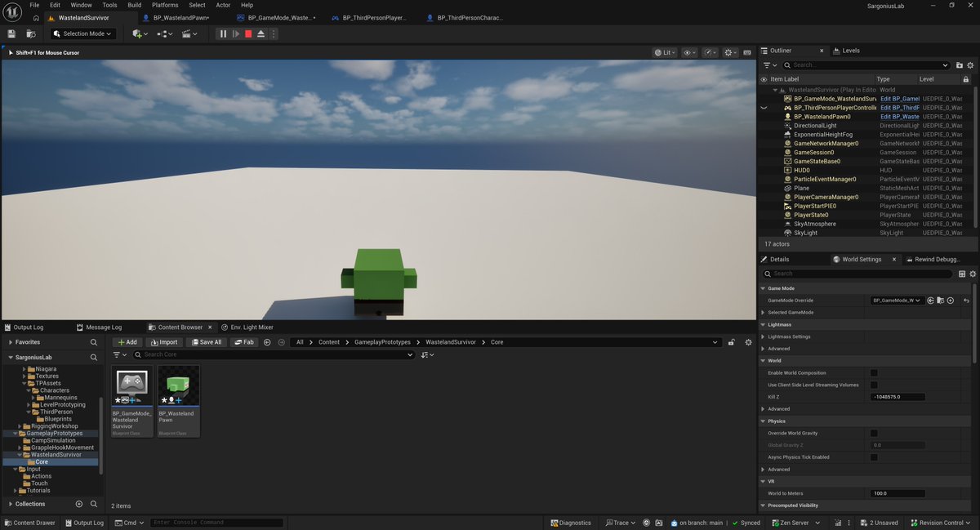Open the World Settings browse-to-asset folder icon

tap(941, 301)
